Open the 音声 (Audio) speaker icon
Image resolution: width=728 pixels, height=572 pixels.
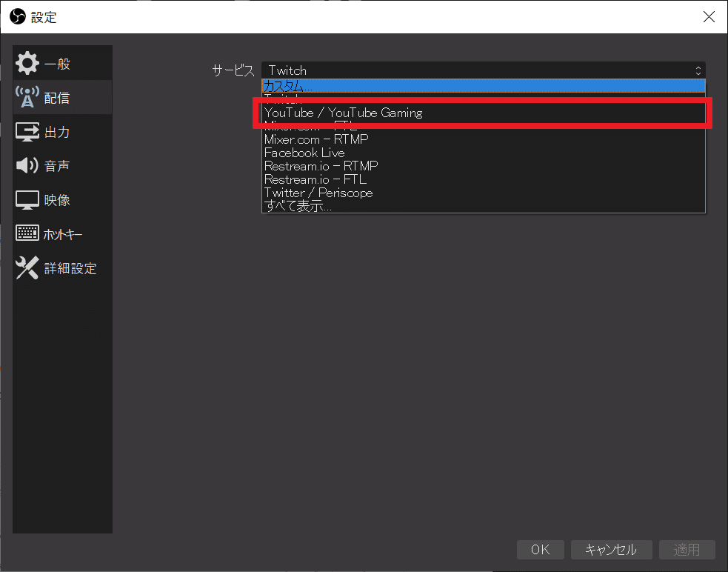tap(27, 165)
